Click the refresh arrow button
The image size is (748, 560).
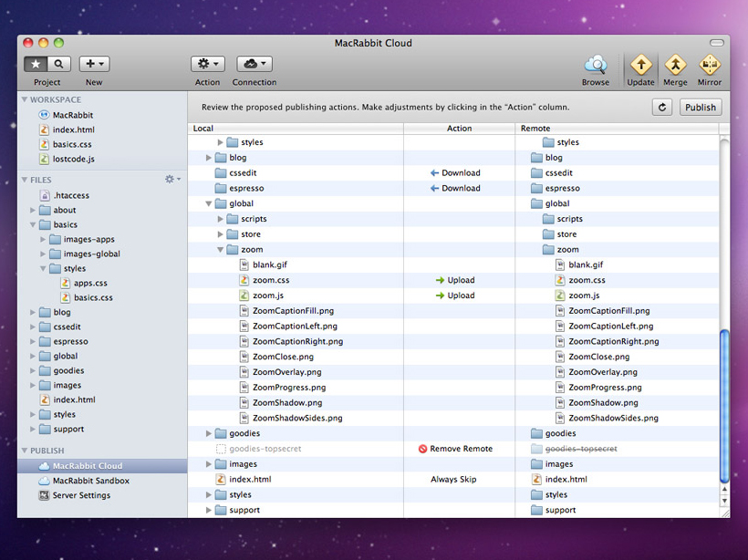662,108
